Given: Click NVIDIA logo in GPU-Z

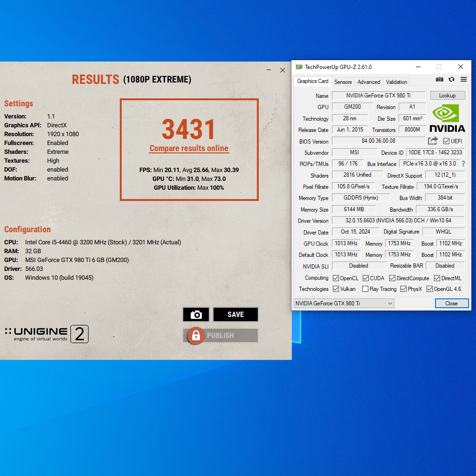Looking at the screenshot, I should point(447,118).
